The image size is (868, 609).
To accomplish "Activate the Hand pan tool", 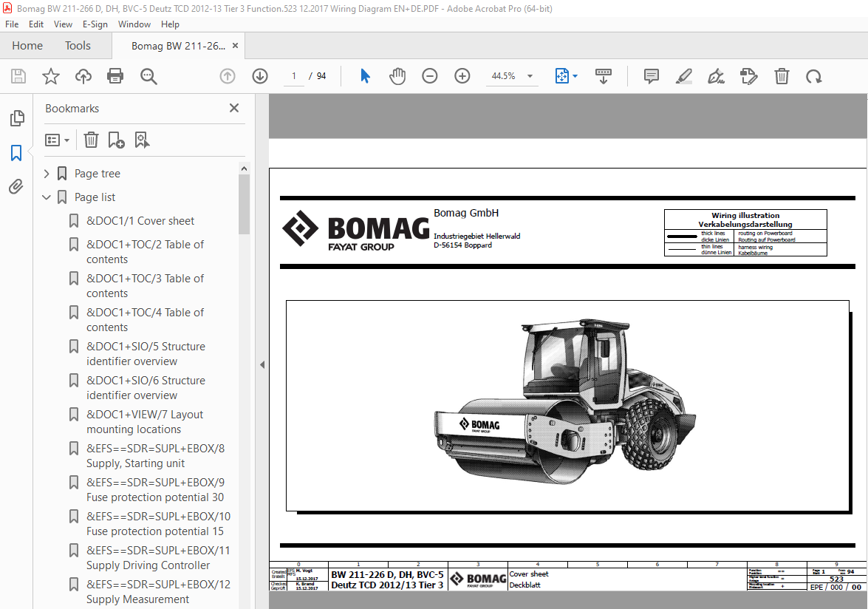I will [397, 76].
